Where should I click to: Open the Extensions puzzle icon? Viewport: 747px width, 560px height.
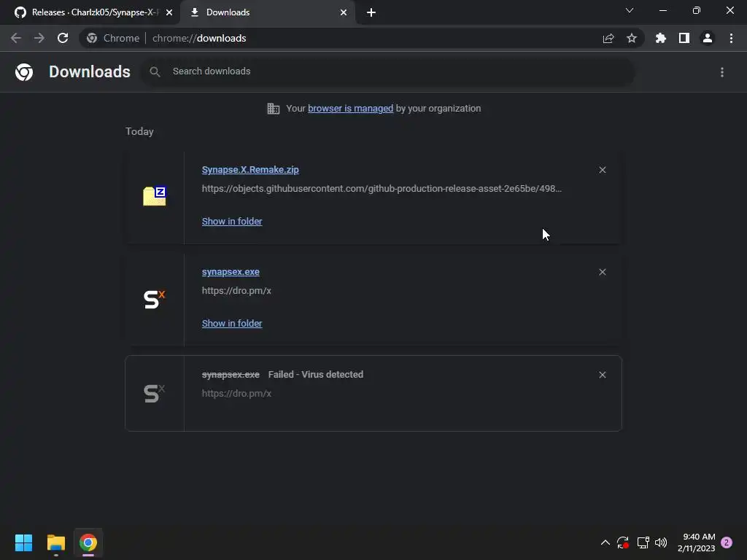tap(661, 38)
